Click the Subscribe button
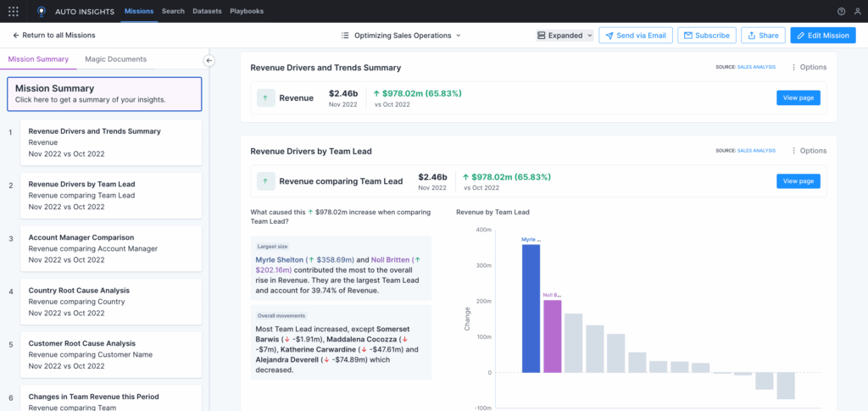Viewport: 868px width, 411px height. point(707,36)
